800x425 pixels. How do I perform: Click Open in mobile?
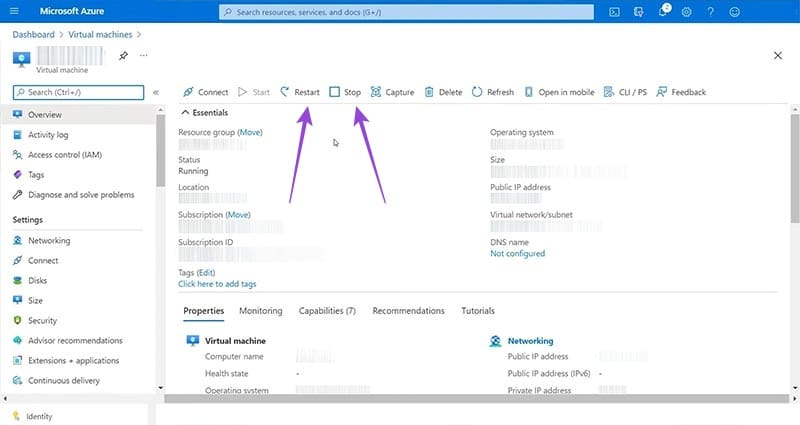pyautogui.click(x=559, y=92)
